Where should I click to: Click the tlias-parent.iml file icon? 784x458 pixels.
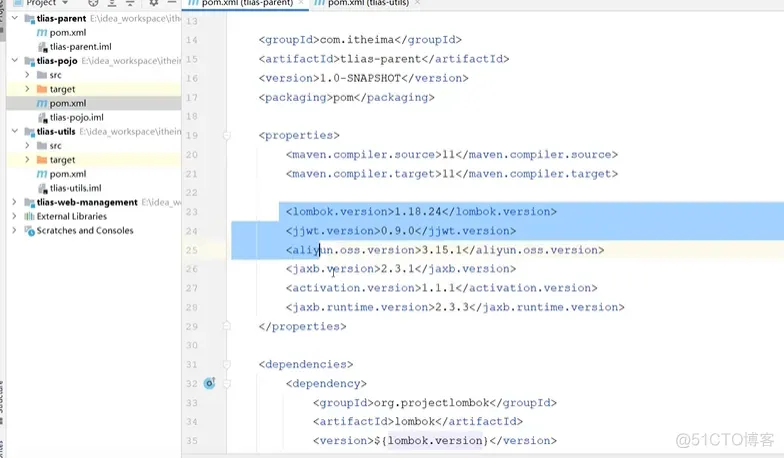tap(42, 47)
